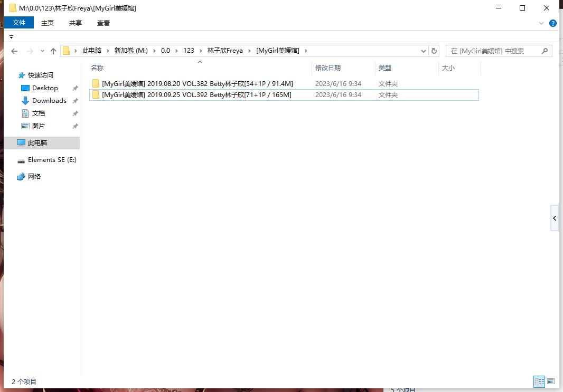Click the title bar folder icon
The width and height of the screenshot is (563, 392).
point(13,8)
